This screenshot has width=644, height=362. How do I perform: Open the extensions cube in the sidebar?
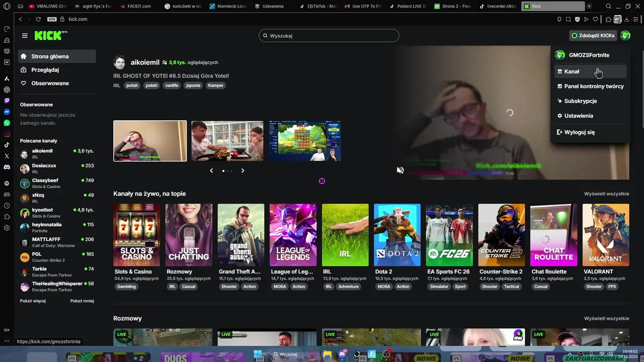[7, 217]
